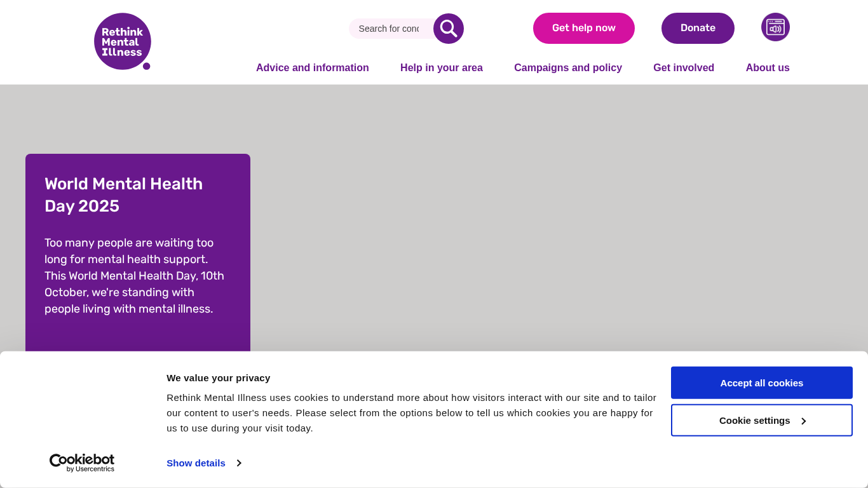Go to the Get involved menu
Image resolution: width=868 pixels, height=488 pixels.
684,68
